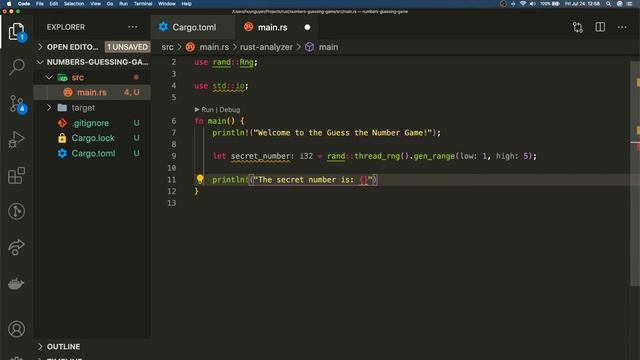The image size is (640, 360).
Task: Open the Help menu
Action: pos(187,4)
